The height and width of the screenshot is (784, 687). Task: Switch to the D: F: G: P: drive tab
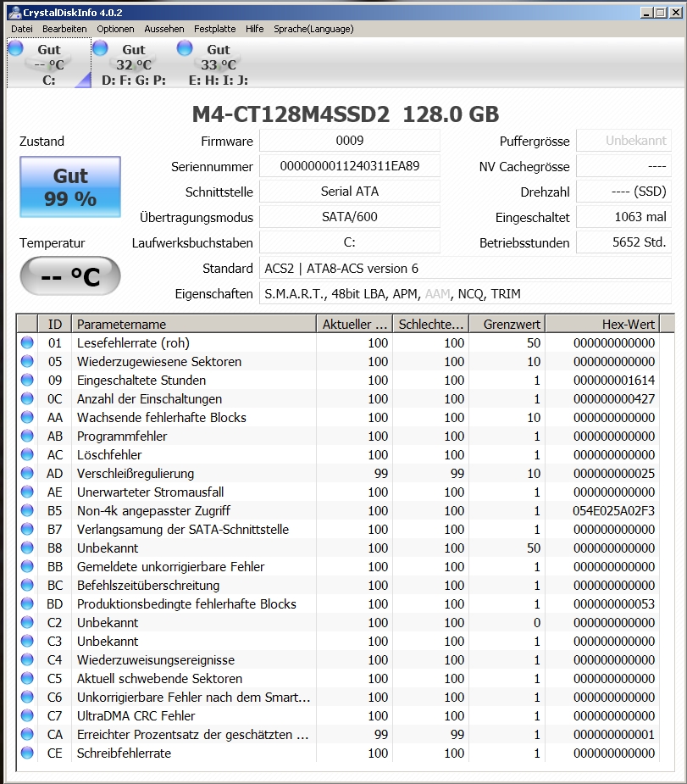pyautogui.click(x=134, y=64)
